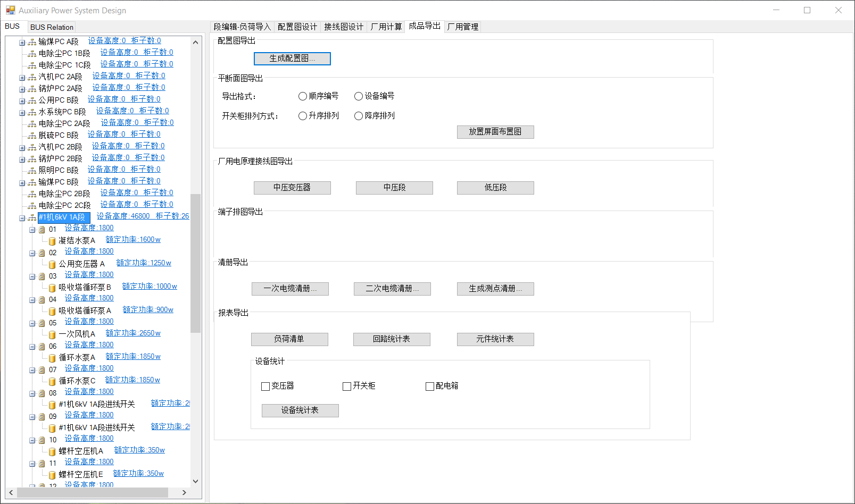
Task: Switch to the 厂用计算 tab
Action: pyautogui.click(x=386, y=27)
